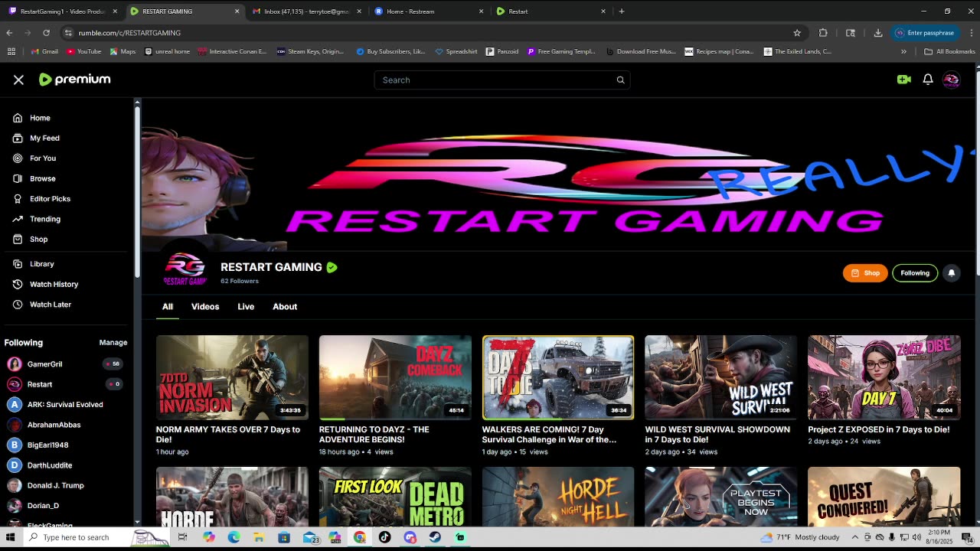Open ARK: Survival Evolved in Following list
This screenshot has width=980, height=551.
click(x=64, y=405)
